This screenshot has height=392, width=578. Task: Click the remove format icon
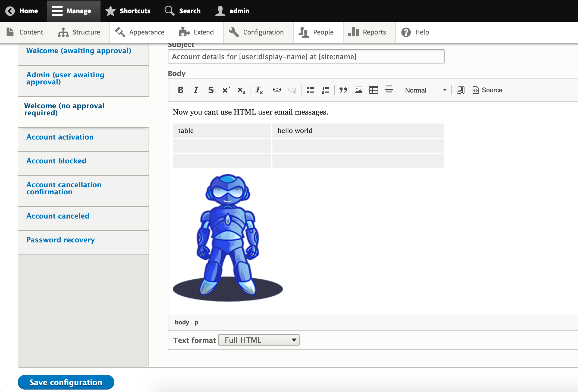click(259, 90)
